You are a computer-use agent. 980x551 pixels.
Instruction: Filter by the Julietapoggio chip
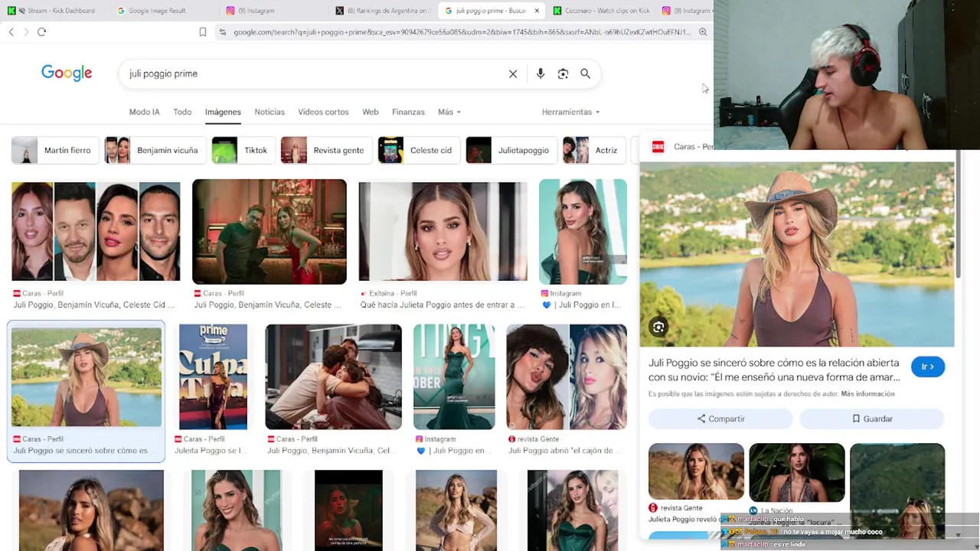pyautogui.click(x=511, y=150)
